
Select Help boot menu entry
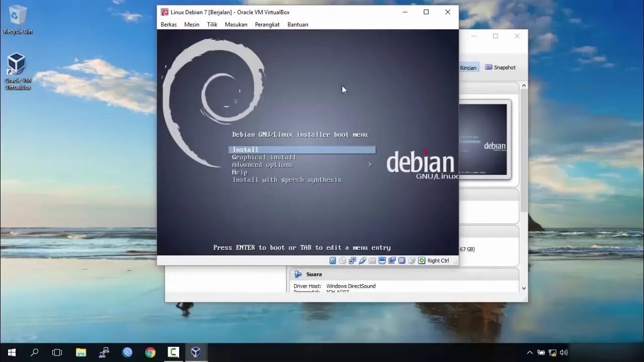tap(239, 172)
